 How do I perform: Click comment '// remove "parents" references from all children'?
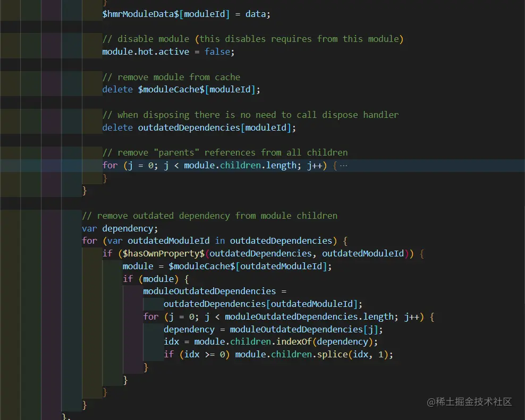click(225, 153)
